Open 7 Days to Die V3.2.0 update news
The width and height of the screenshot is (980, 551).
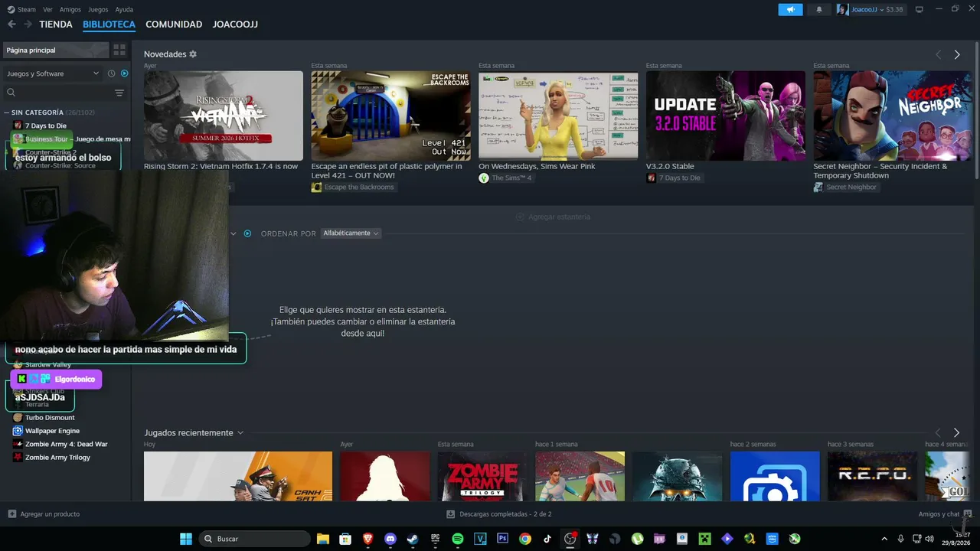(x=726, y=116)
